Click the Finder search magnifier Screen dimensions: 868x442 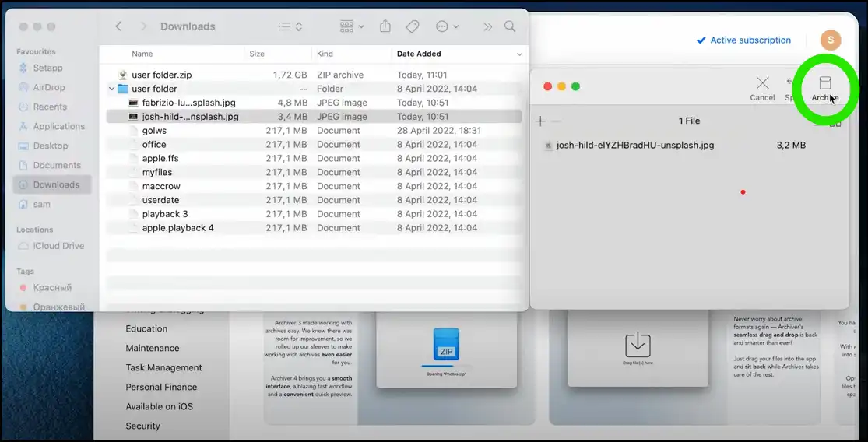point(510,26)
